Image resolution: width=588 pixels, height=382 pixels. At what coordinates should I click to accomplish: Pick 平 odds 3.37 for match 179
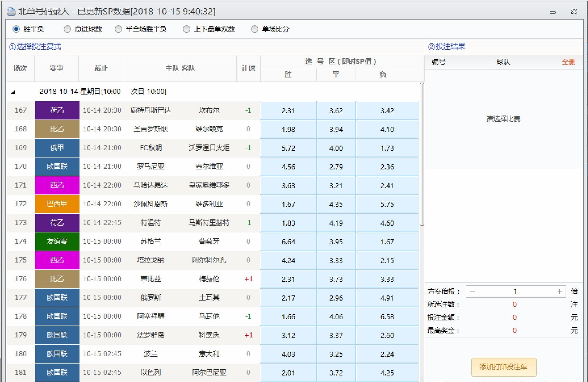(336, 335)
